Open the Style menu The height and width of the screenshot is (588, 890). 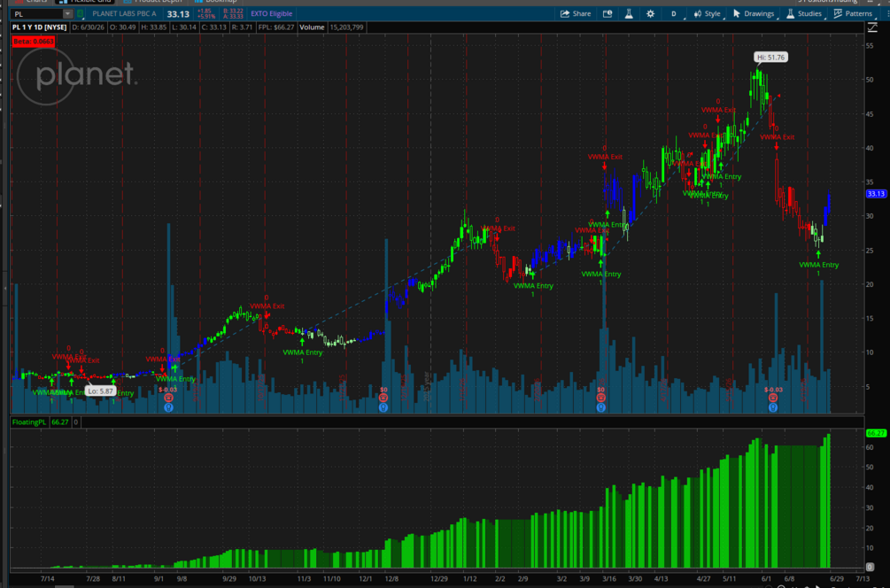coord(708,13)
